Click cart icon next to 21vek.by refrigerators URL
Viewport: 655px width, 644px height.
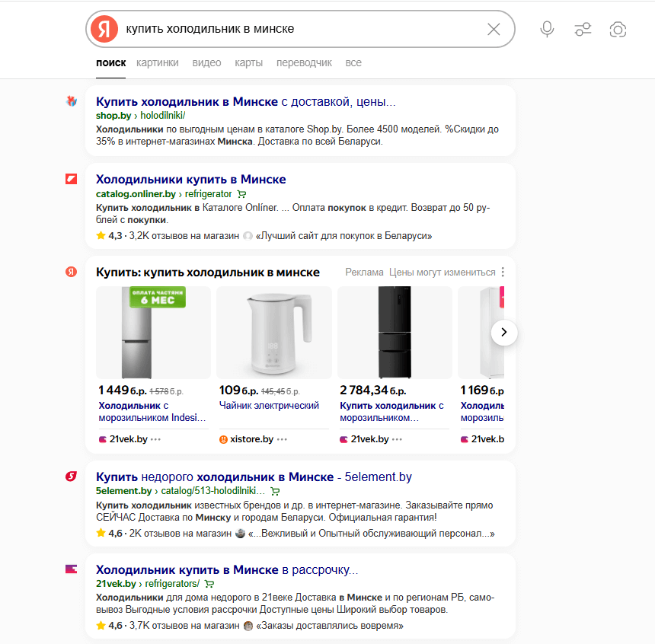(x=209, y=584)
